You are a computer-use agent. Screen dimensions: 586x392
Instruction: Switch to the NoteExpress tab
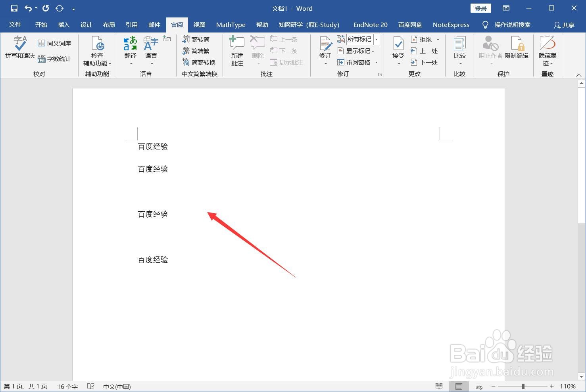[451, 25]
